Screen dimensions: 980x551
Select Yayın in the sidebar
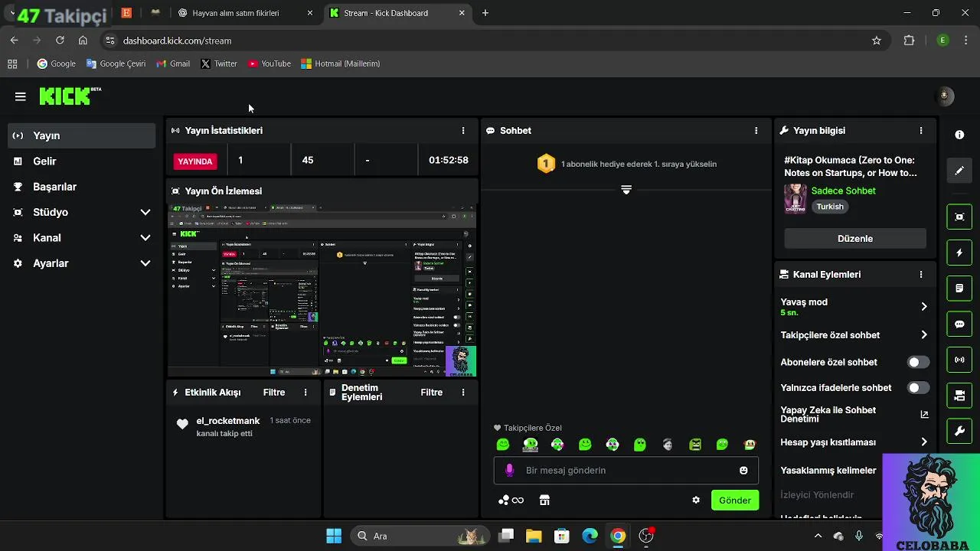pos(82,135)
